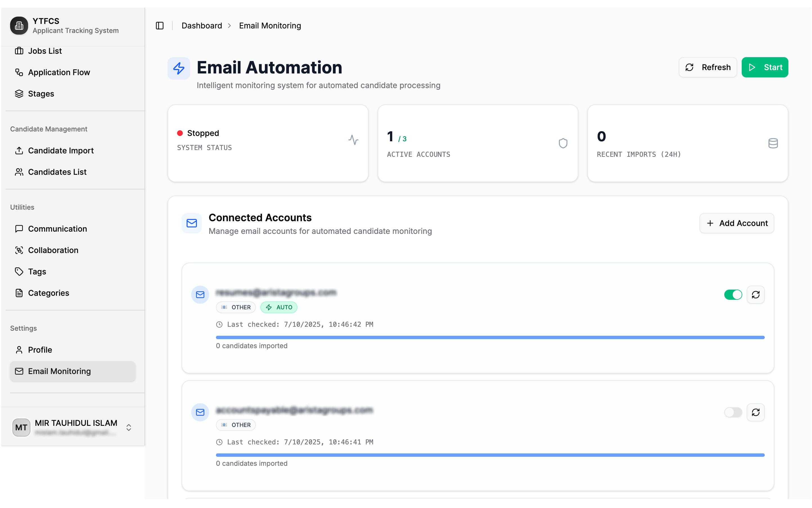Click second account's import progress bar
The width and height of the screenshot is (812, 508).
[x=490, y=455]
